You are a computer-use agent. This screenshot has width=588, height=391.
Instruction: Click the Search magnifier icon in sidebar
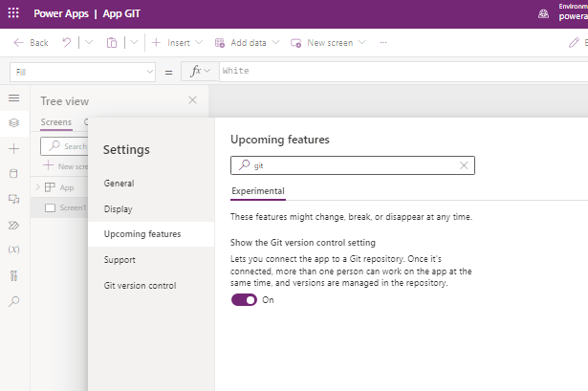tap(14, 301)
